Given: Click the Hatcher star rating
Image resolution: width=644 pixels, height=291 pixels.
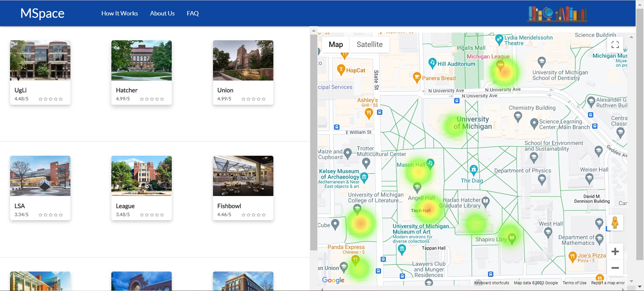Looking at the screenshot, I should pos(152,99).
